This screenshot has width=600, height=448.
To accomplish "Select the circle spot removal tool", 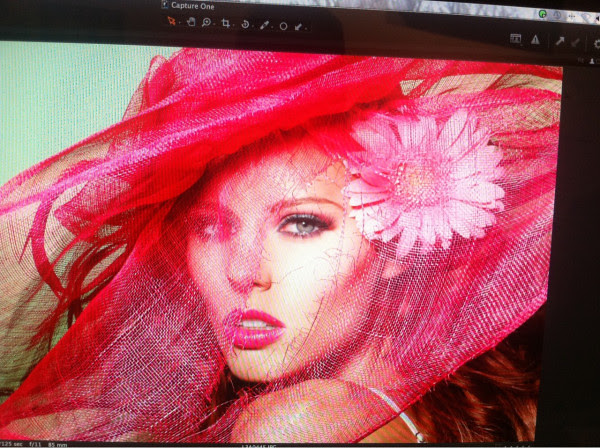I will (283, 26).
